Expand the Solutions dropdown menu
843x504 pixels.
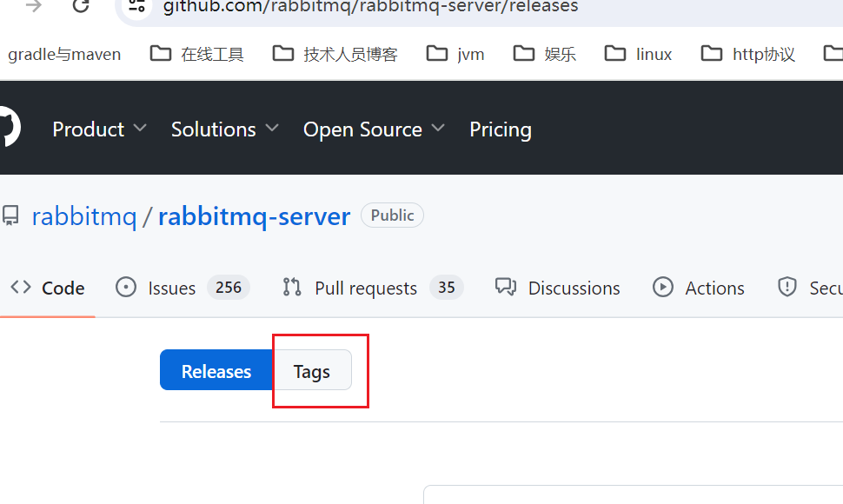pos(225,129)
